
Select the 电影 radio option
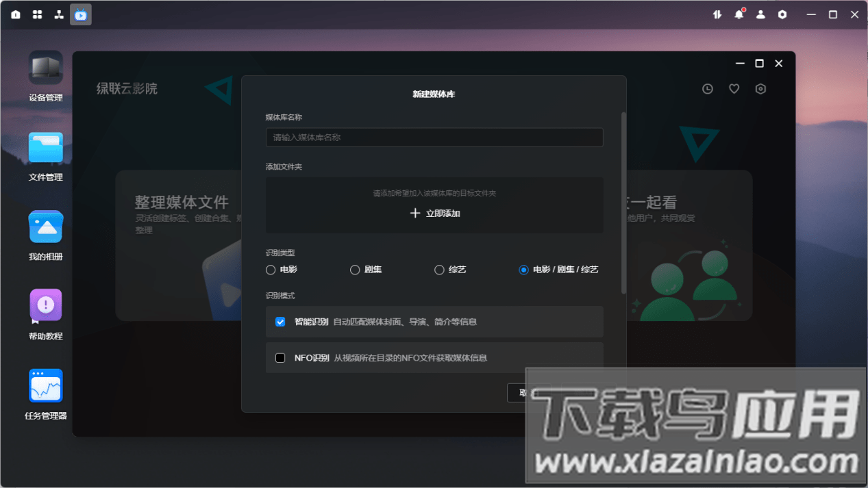coord(271,270)
